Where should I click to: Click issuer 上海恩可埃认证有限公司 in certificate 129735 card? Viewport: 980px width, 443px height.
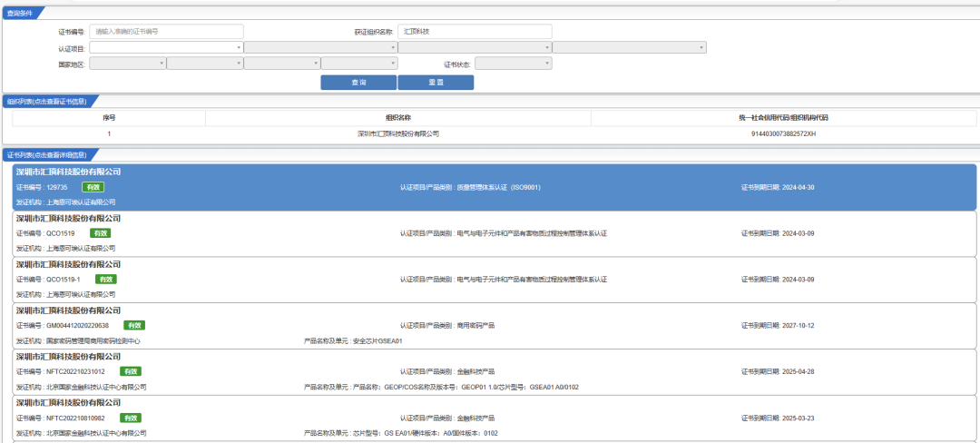coord(82,202)
